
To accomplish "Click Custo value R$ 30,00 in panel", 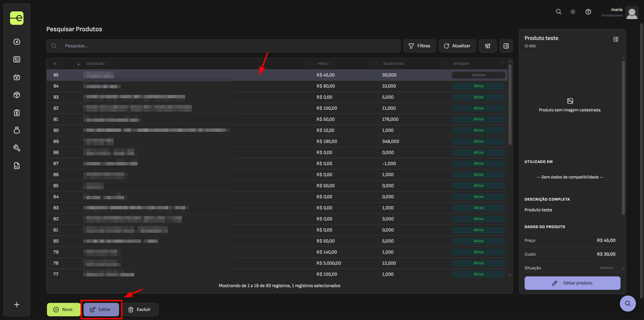I will click(x=606, y=254).
